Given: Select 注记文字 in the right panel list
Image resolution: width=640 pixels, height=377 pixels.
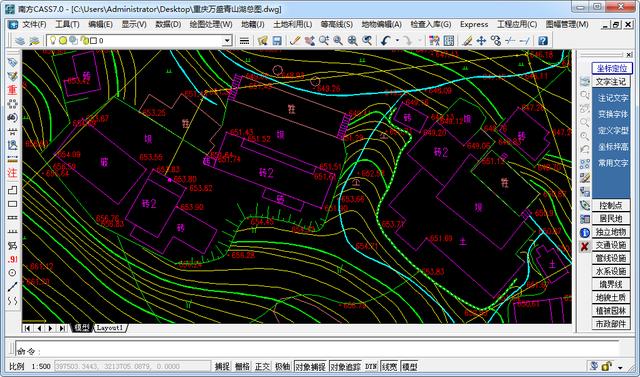Looking at the screenshot, I should (x=613, y=98).
